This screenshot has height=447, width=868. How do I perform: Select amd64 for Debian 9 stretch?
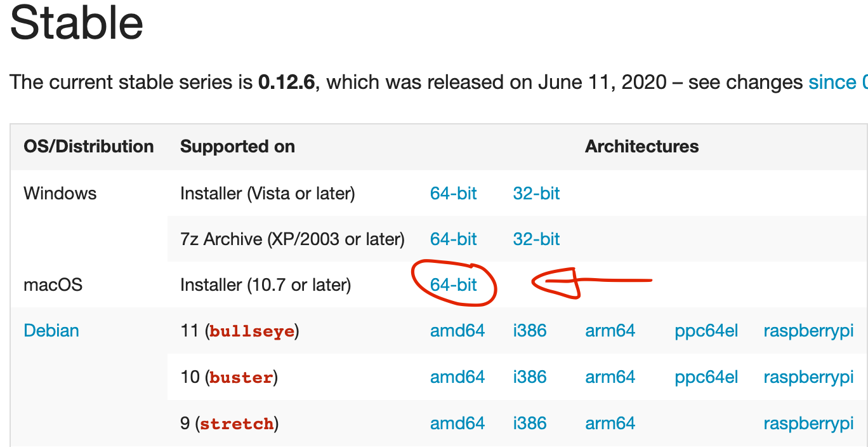click(457, 423)
